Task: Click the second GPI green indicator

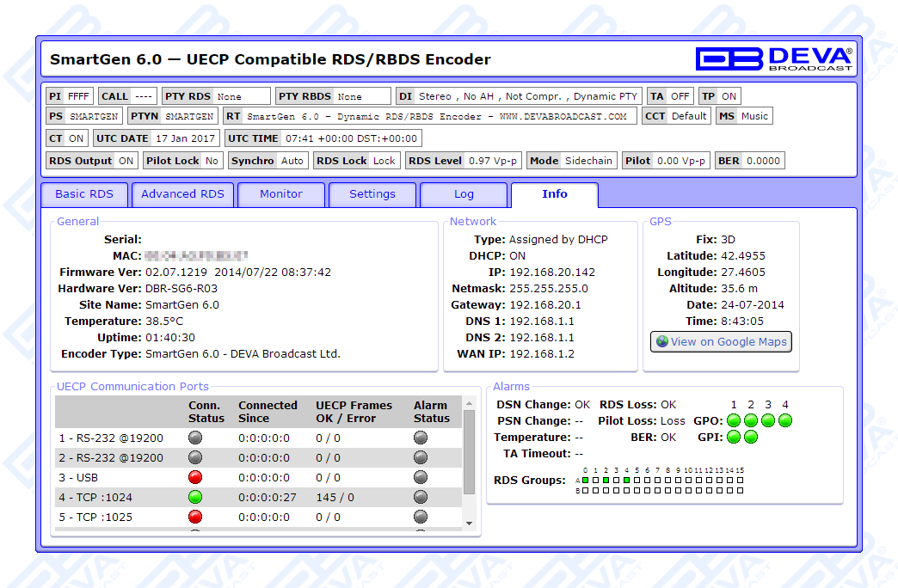Action: pos(751,437)
